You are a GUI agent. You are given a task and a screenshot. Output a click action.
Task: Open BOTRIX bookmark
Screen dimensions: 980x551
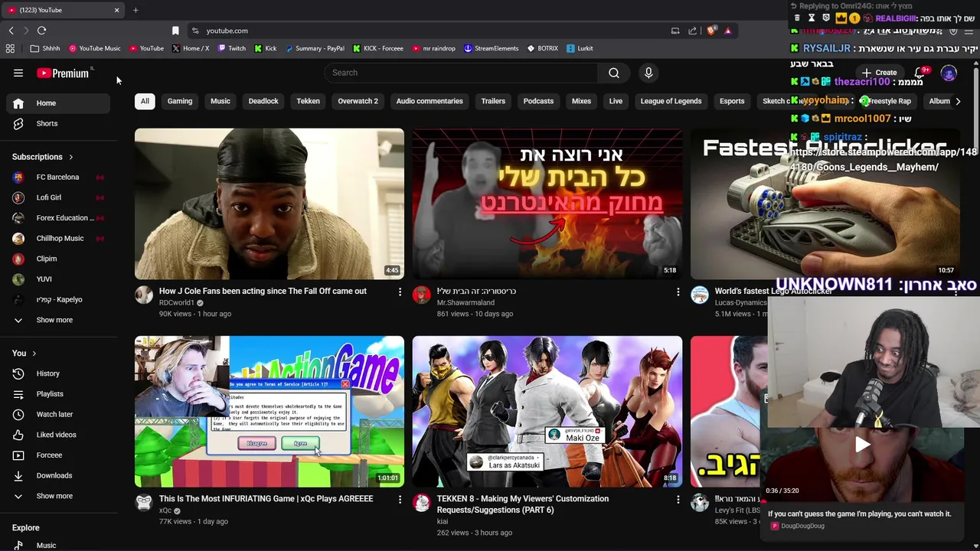pos(543,48)
